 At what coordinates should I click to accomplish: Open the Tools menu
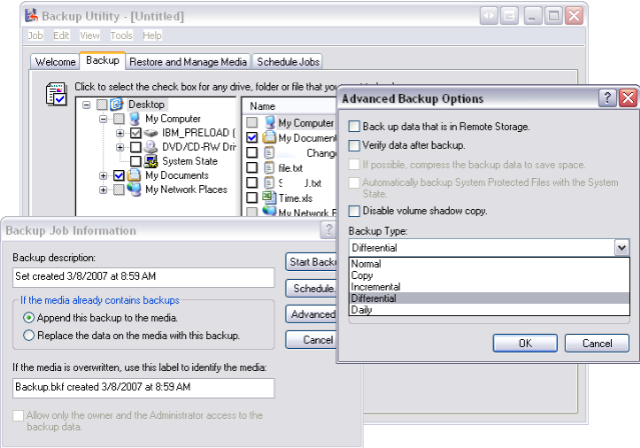click(121, 35)
